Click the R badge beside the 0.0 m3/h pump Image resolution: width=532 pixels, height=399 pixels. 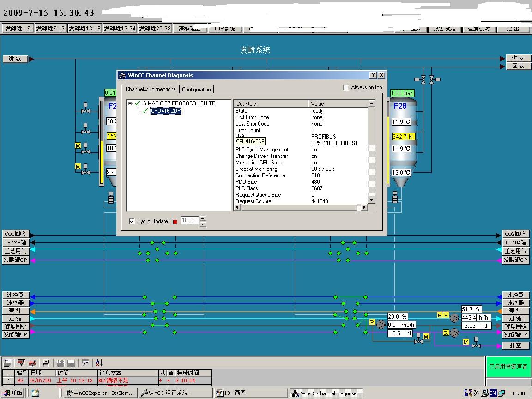(372, 322)
